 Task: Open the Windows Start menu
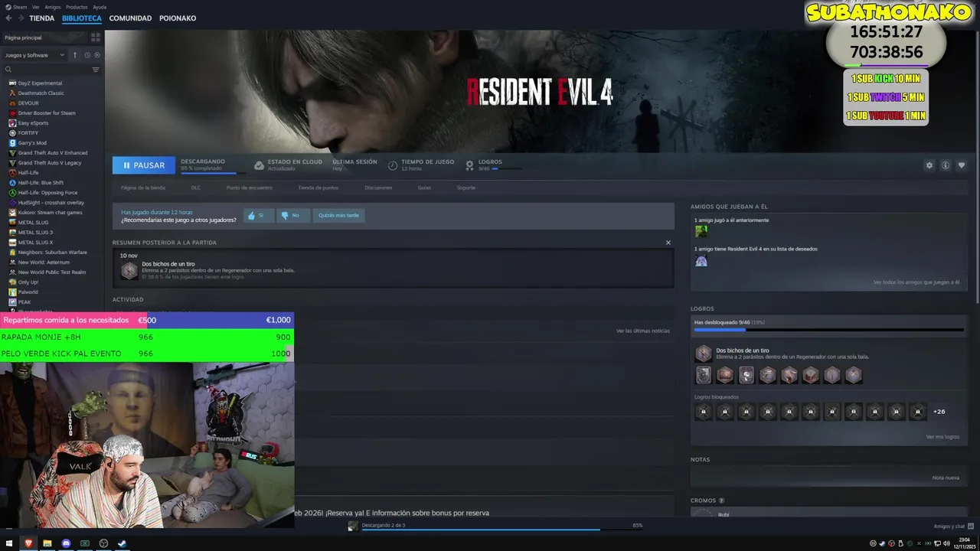point(10,543)
